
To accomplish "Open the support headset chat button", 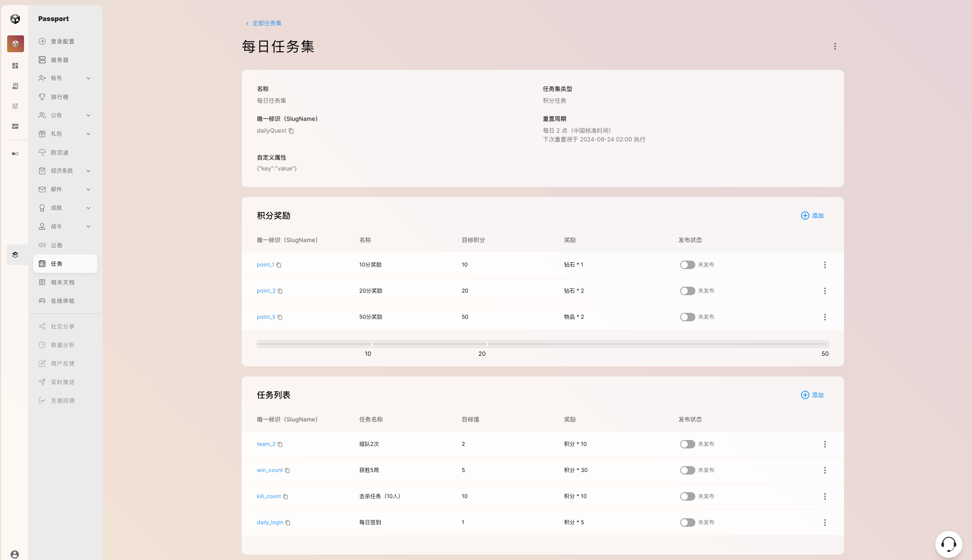I will [x=948, y=544].
